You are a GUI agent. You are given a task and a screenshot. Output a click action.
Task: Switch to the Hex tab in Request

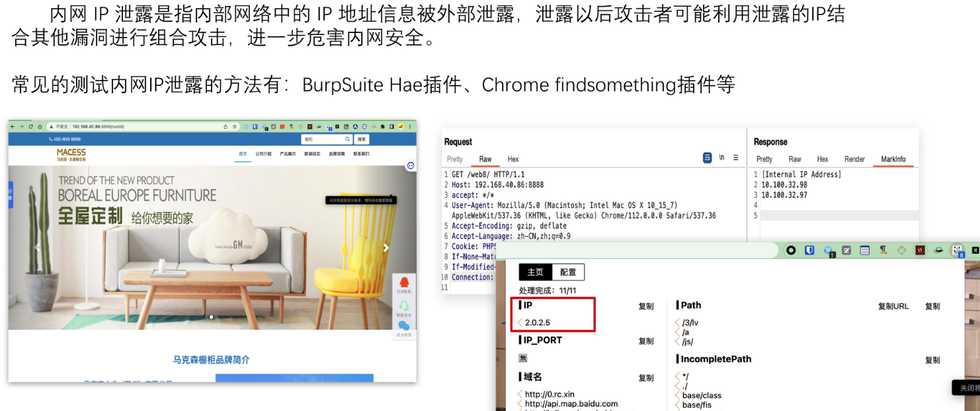(x=513, y=159)
